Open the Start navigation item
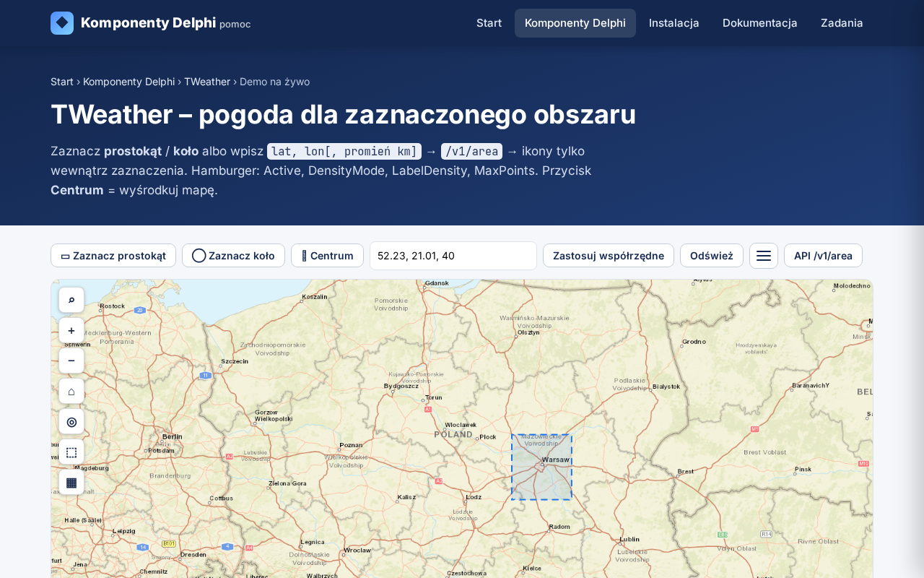The height and width of the screenshot is (578, 924). [489, 23]
